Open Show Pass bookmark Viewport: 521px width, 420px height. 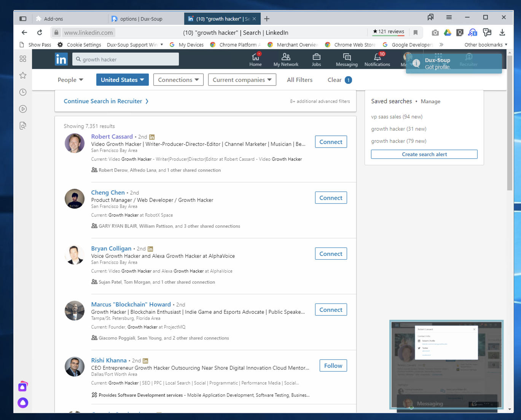(x=35, y=45)
